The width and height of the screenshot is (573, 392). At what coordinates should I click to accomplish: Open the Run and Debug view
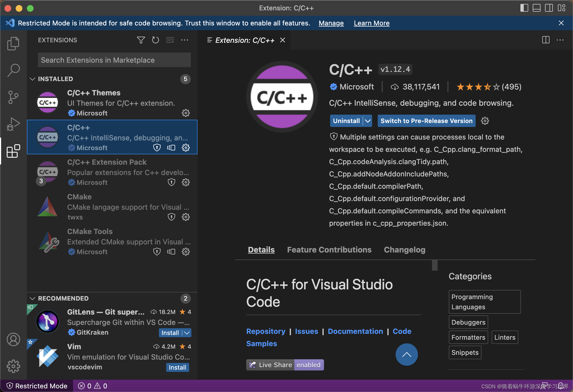tap(13, 124)
